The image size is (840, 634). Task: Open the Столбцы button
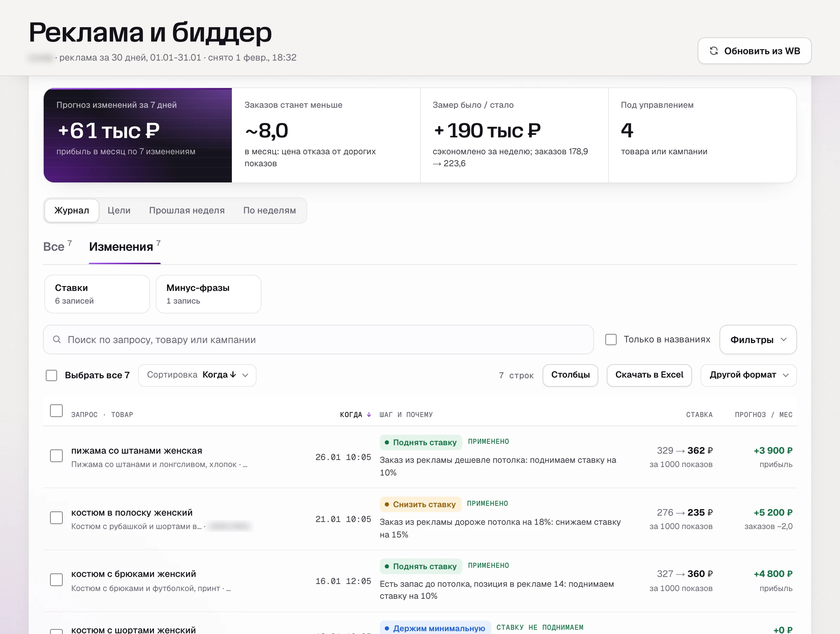(x=570, y=375)
